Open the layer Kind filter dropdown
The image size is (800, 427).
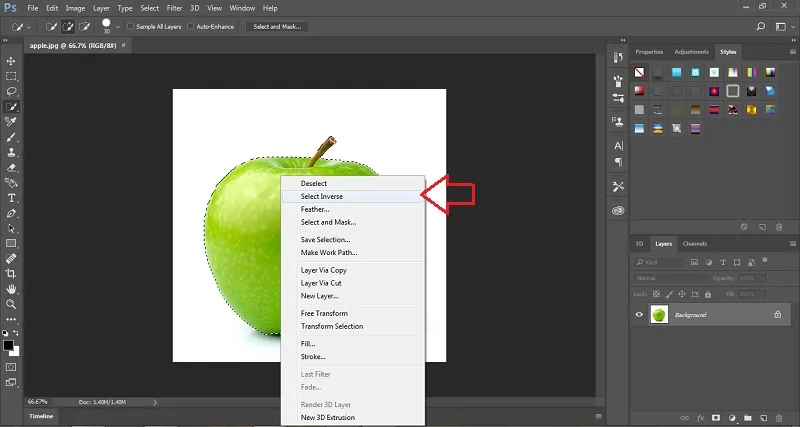point(659,262)
